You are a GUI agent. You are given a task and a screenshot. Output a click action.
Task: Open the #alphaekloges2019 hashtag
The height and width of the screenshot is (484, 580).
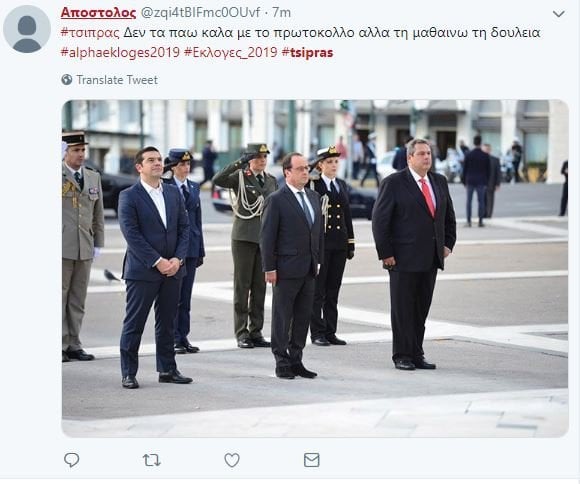tap(120, 53)
